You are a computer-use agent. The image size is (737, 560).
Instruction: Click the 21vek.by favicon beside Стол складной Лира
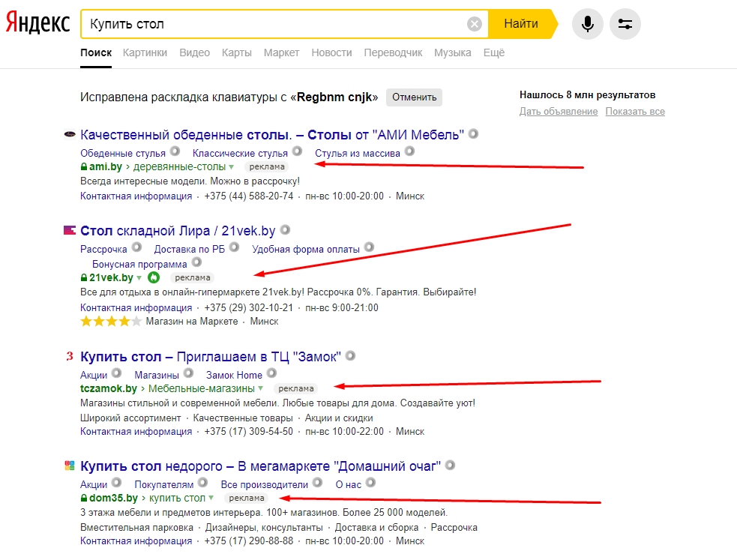point(70,230)
